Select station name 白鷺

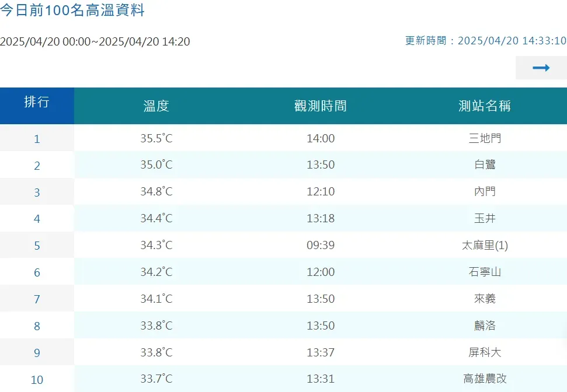(x=485, y=164)
